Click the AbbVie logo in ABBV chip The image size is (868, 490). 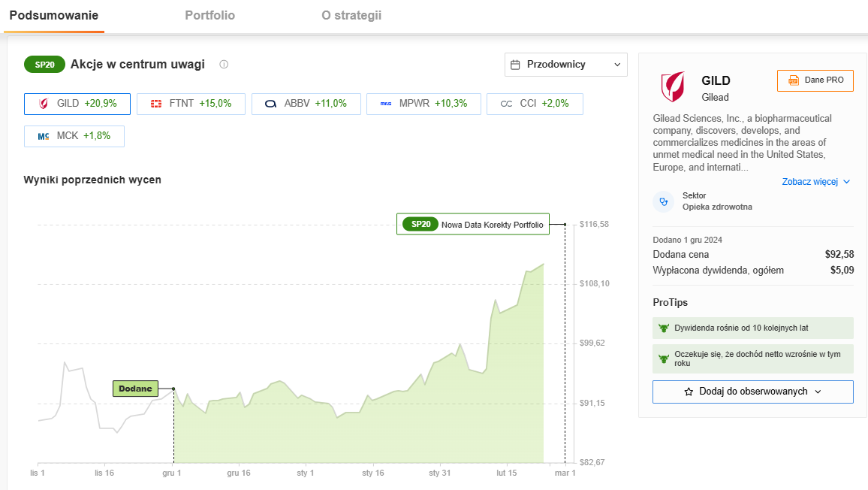[271, 104]
